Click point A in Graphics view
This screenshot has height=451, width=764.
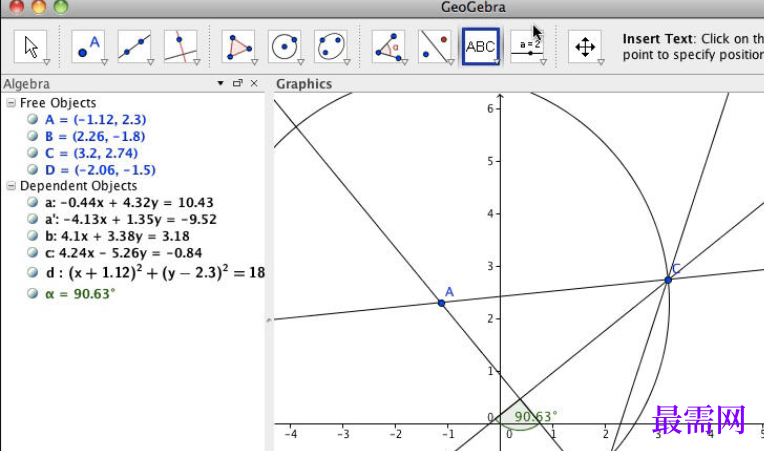coord(441,303)
